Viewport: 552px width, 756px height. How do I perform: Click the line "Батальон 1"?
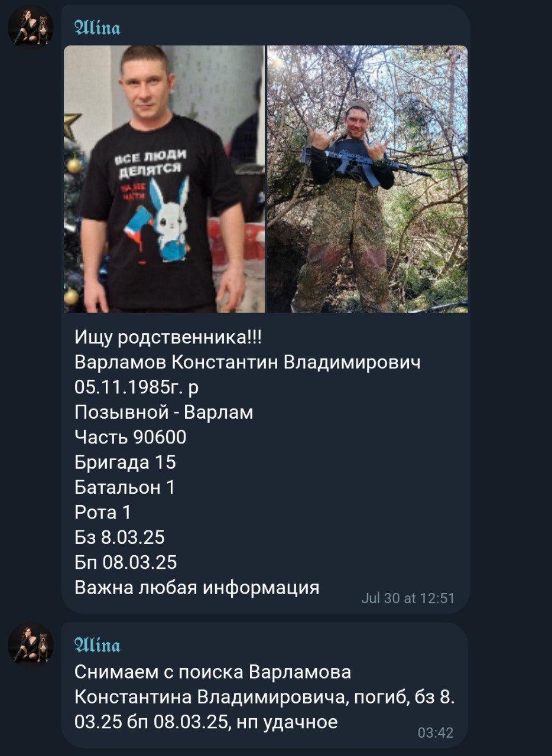click(x=125, y=487)
